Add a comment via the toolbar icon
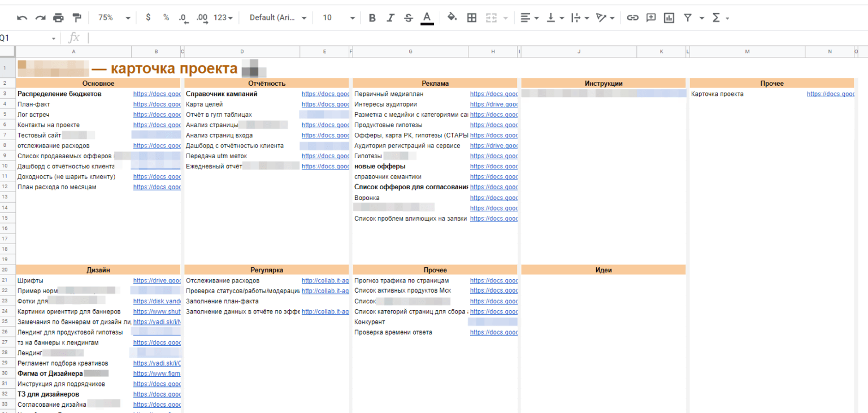 (x=651, y=18)
